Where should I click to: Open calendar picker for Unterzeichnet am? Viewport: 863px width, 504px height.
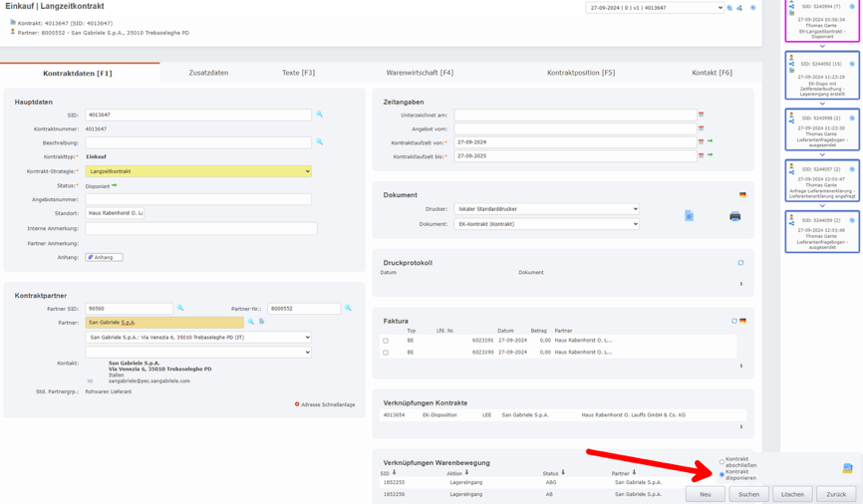[x=701, y=115]
